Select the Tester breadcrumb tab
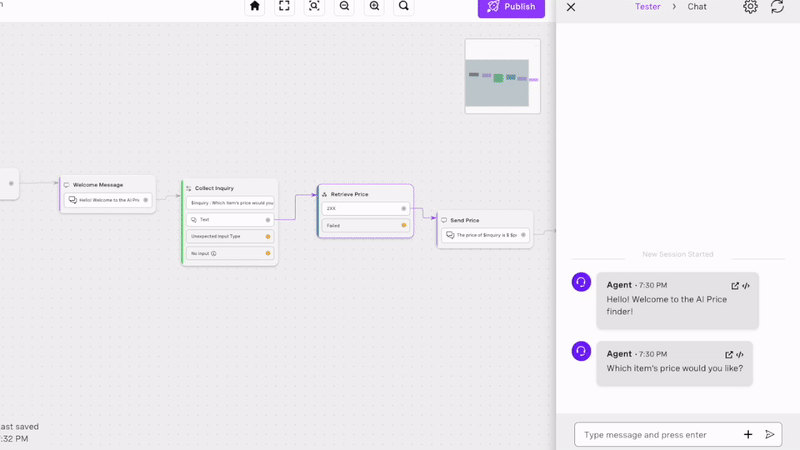 pos(647,7)
